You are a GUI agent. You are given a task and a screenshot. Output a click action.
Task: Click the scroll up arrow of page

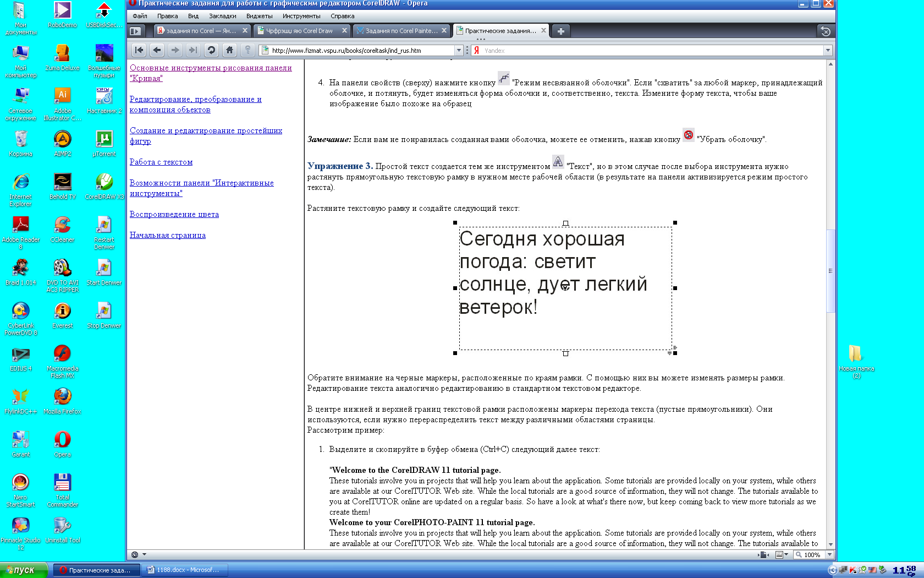pos(831,64)
